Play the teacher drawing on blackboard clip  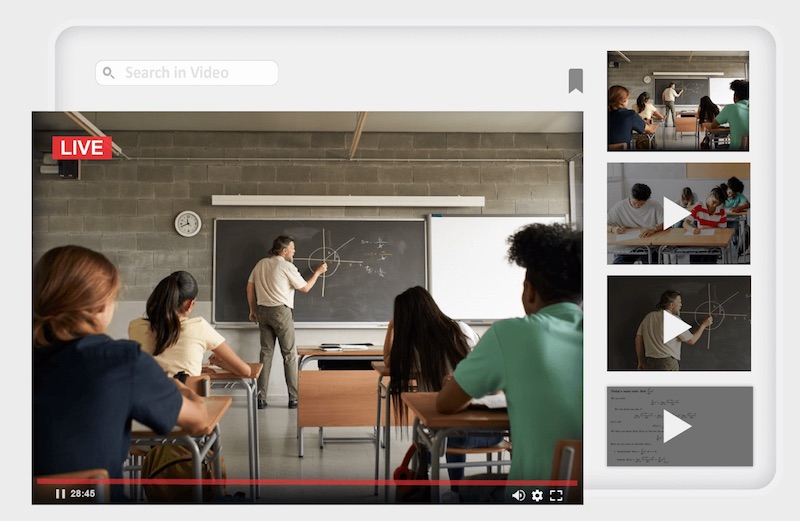tap(678, 325)
